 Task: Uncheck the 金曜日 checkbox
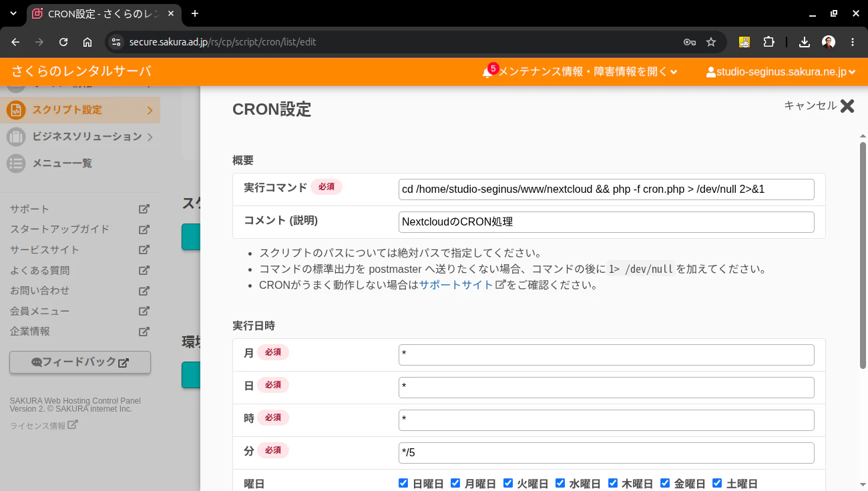coord(665,483)
